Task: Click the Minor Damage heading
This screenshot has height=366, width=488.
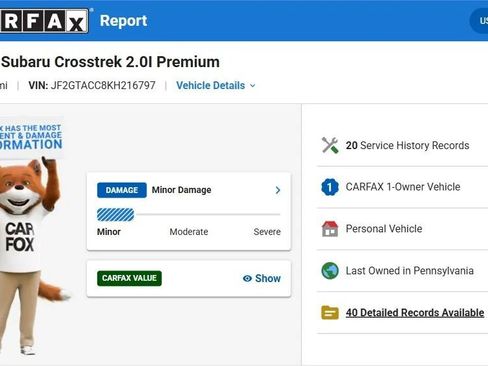Action: 181,190
